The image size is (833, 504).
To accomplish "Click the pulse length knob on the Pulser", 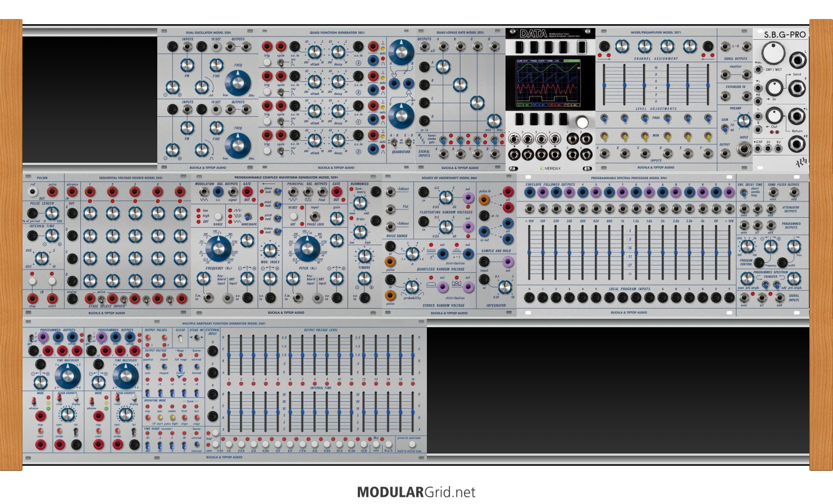I will 52,213.
